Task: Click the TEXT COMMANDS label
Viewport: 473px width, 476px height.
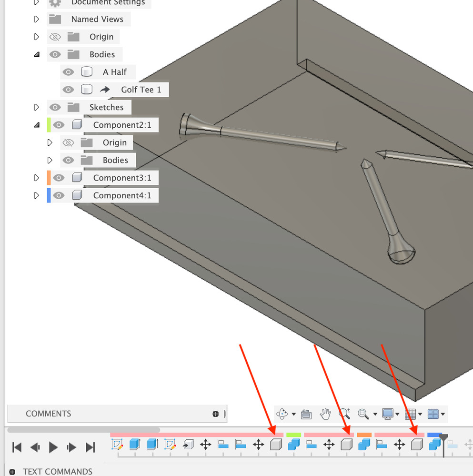Action: [58, 471]
